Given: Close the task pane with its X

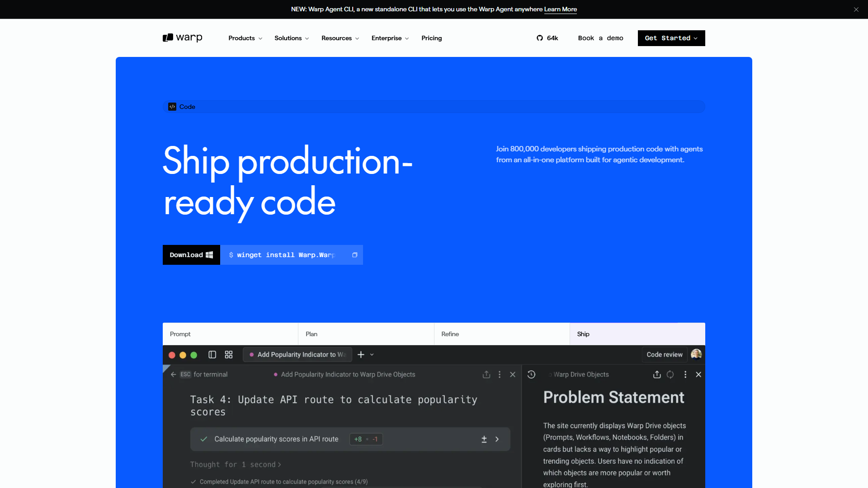Looking at the screenshot, I should (x=513, y=375).
